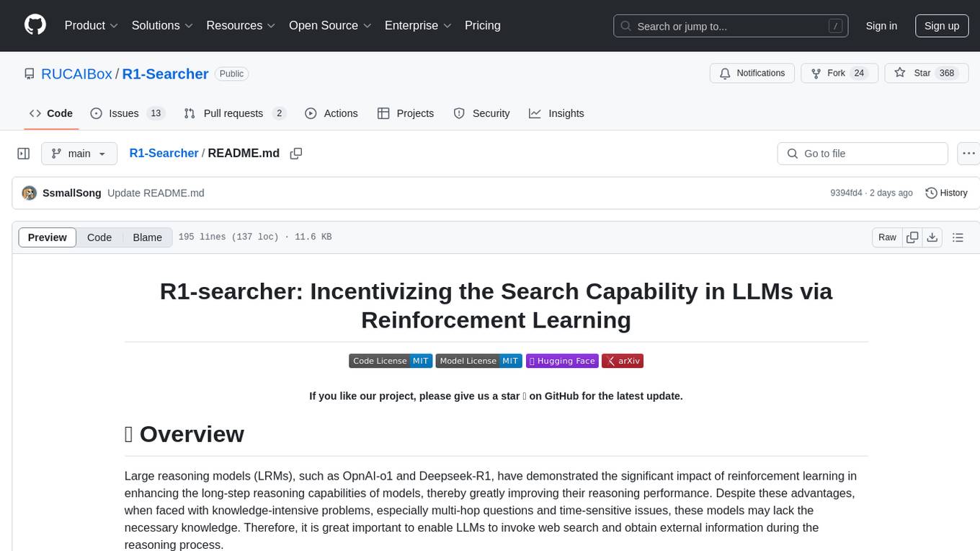
Task: Open the Security tab
Action: click(482, 113)
